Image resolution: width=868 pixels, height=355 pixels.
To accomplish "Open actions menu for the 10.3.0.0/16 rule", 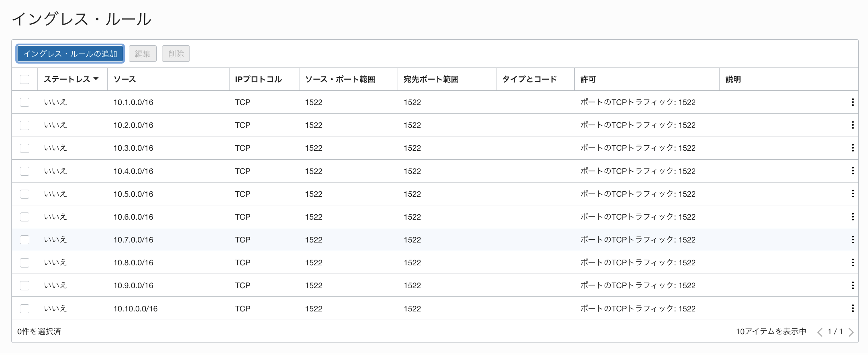I will coord(853,148).
